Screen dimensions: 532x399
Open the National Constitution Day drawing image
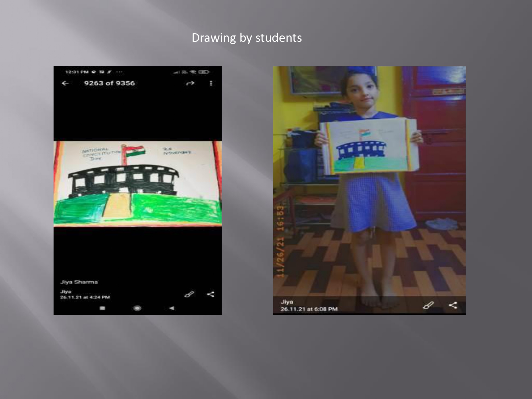(138, 183)
